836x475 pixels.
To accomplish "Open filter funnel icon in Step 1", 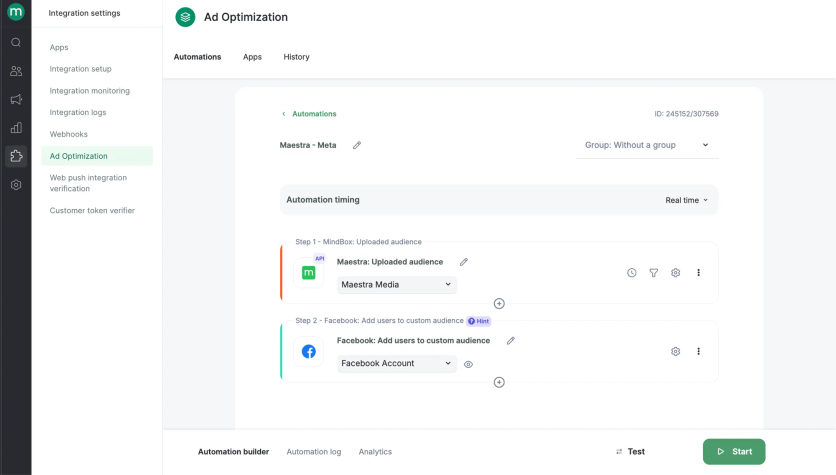I will click(x=654, y=272).
